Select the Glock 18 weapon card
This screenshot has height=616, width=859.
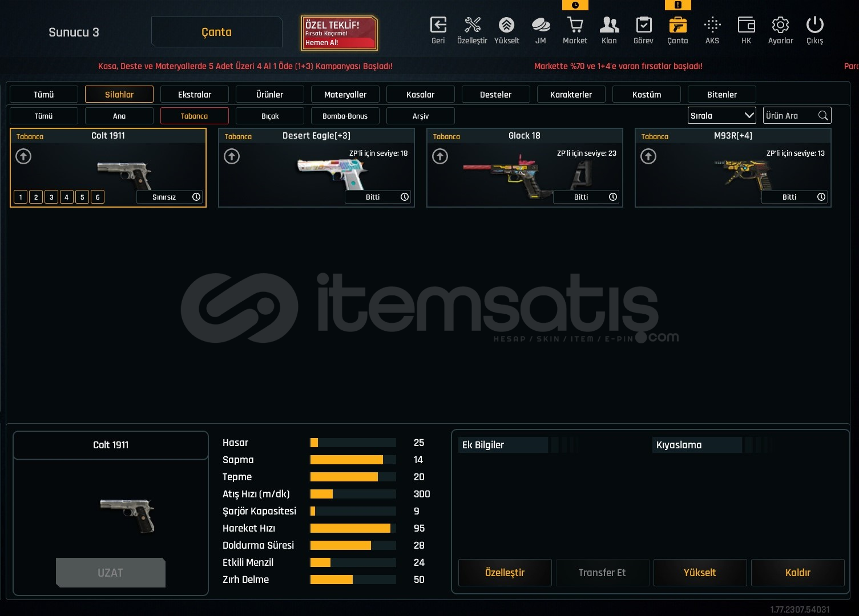525,168
